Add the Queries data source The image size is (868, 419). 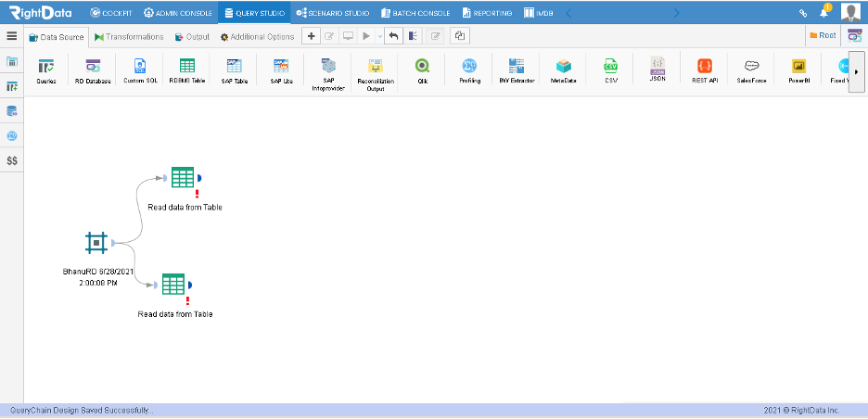point(46,70)
